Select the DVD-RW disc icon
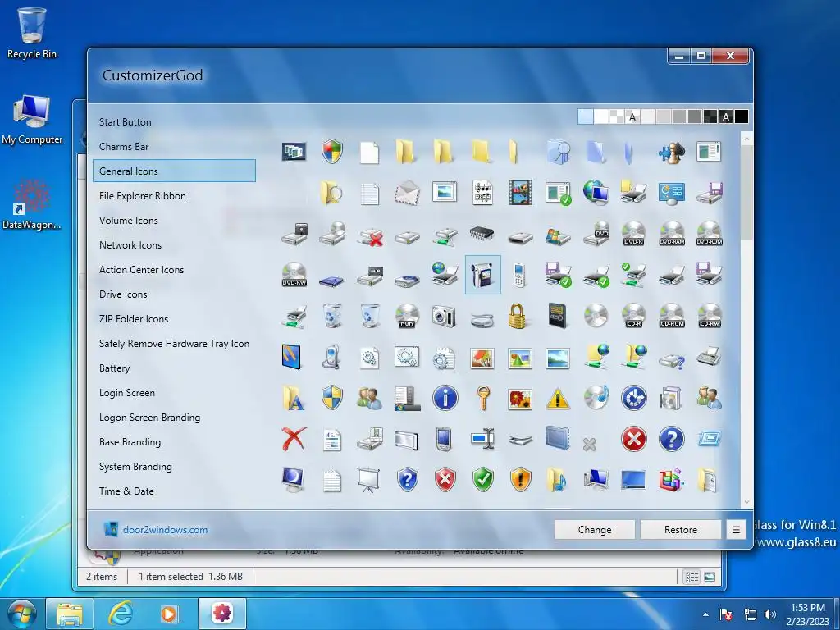This screenshot has height=630, width=840. coord(294,274)
